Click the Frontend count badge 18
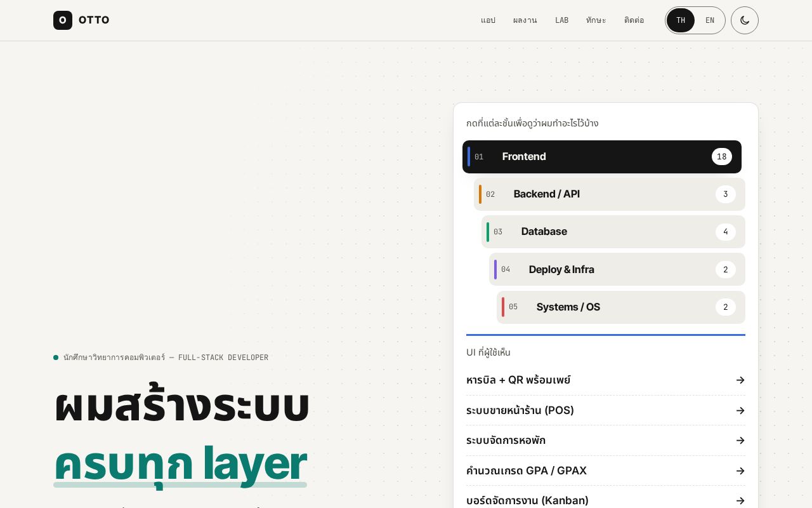The image size is (812, 508). [722, 157]
